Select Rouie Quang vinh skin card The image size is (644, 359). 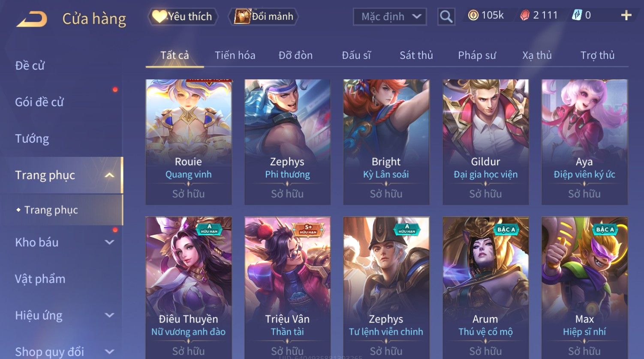point(189,142)
